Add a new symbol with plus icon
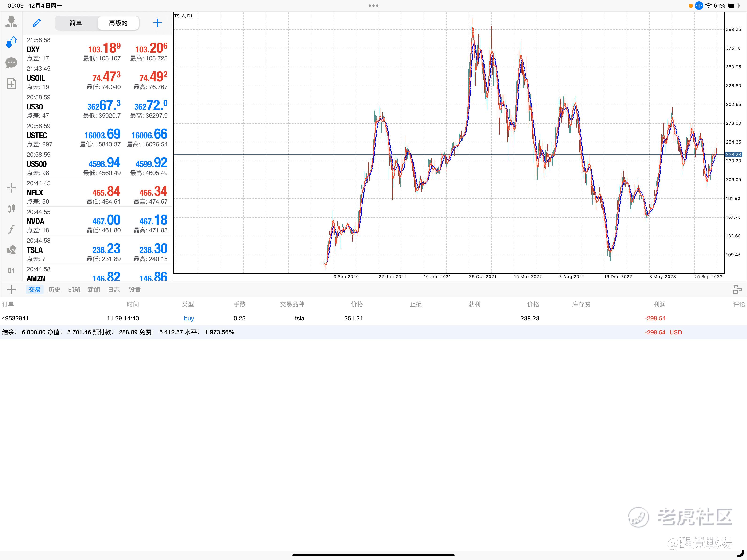Viewport: 747px width, 560px height. point(157,23)
